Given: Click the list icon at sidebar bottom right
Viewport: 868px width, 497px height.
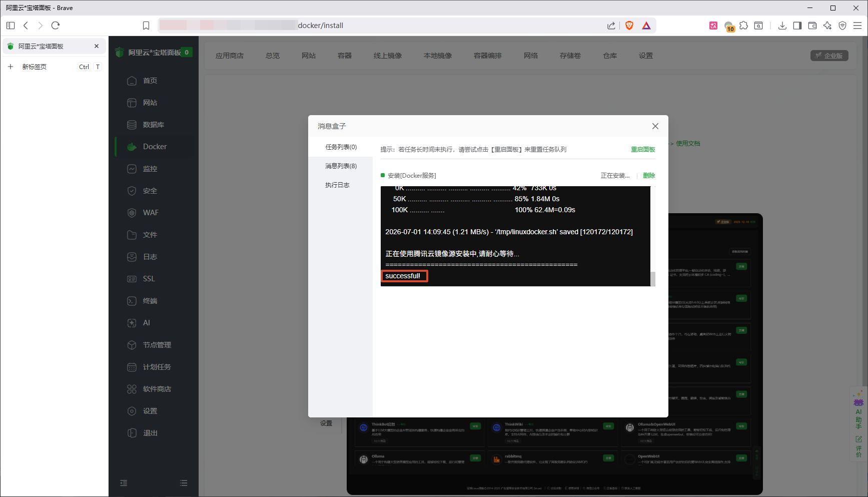Looking at the screenshot, I should [x=184, y=483].
